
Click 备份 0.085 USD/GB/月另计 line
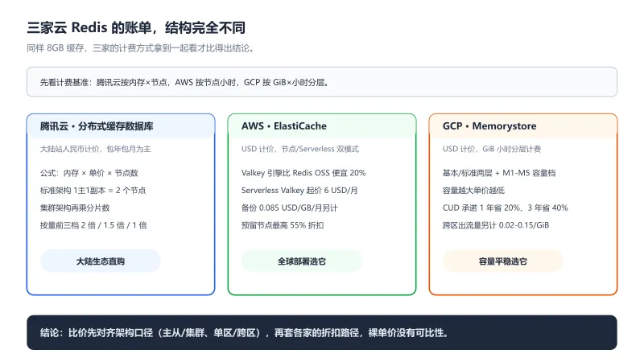(290, 208)
